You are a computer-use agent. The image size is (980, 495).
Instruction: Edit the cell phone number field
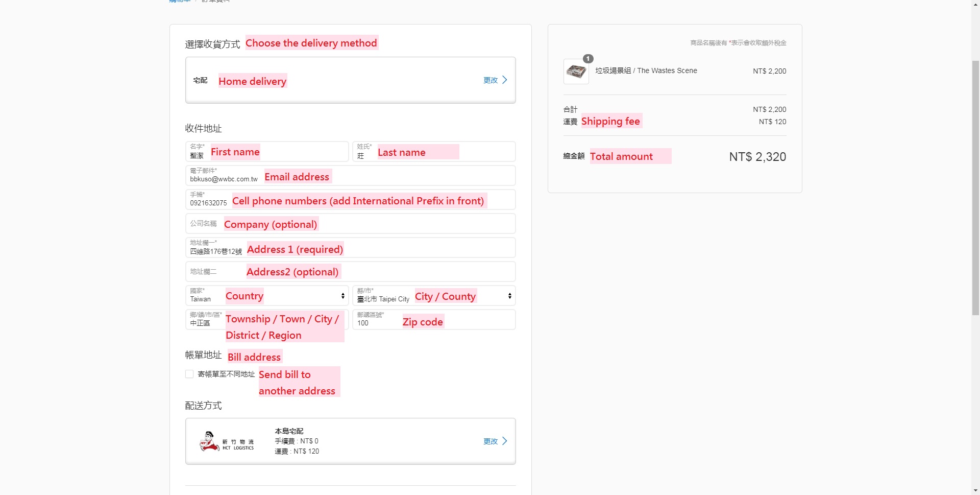tap(350, 200)
